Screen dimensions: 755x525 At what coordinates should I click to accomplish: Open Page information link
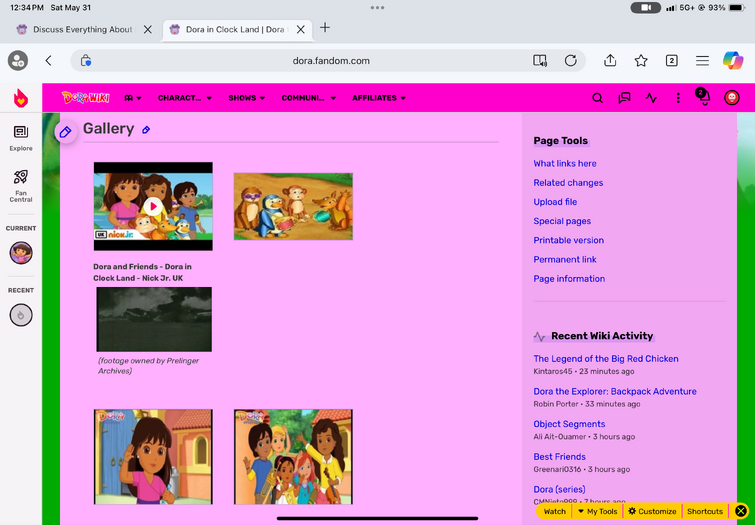coord(569,279)
